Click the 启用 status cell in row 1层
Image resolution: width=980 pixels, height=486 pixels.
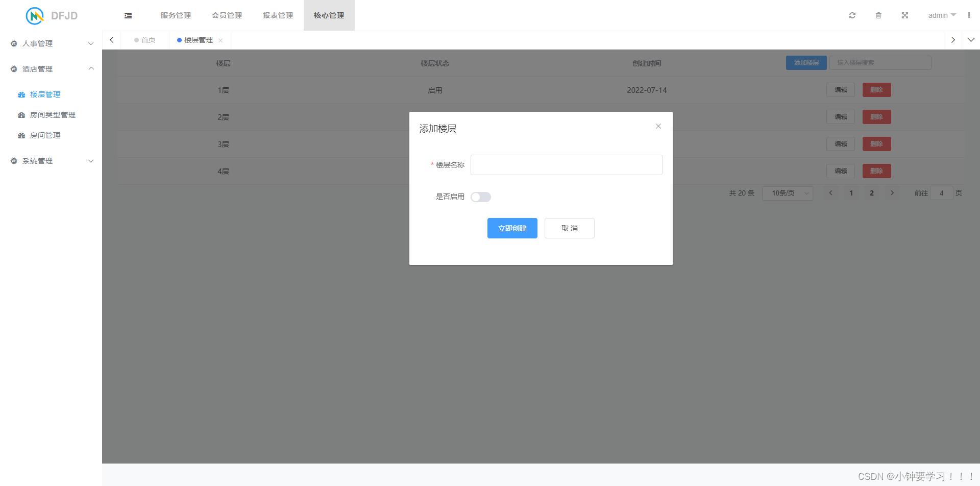(435, 90)
